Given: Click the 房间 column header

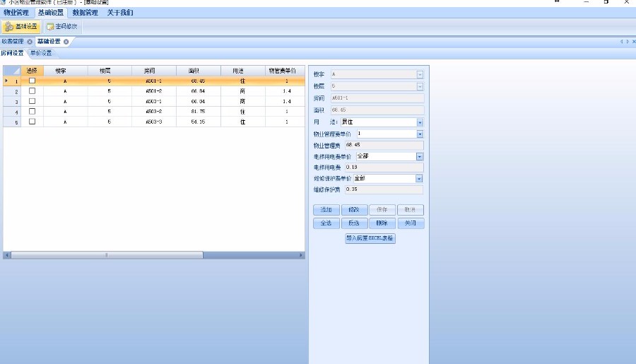Looking at the screenshot, I should point(154,71).
